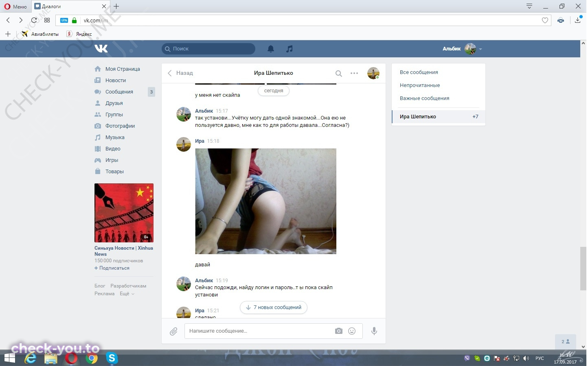Open Игры in sidebar
588x366 pixels.
click(111, 160)
